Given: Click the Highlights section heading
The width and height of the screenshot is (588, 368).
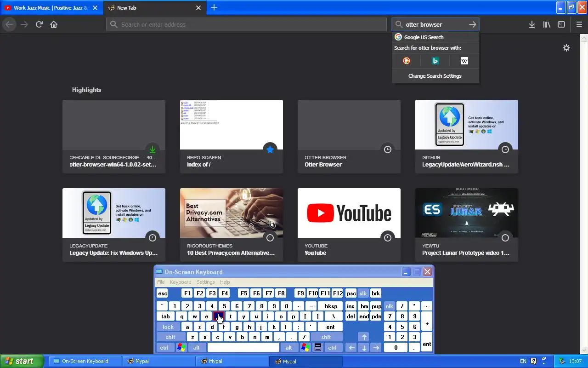Looking at the screenshot, I should coord(86,90).
